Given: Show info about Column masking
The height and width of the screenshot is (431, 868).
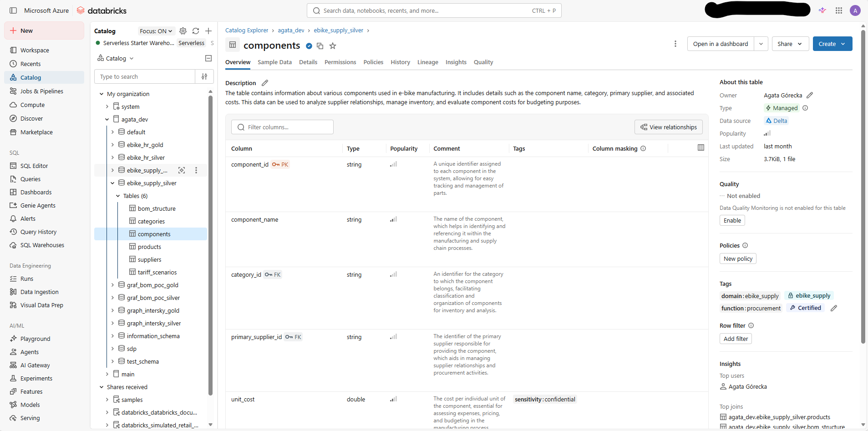Looking at the screenshot, I should coord(643,148).
